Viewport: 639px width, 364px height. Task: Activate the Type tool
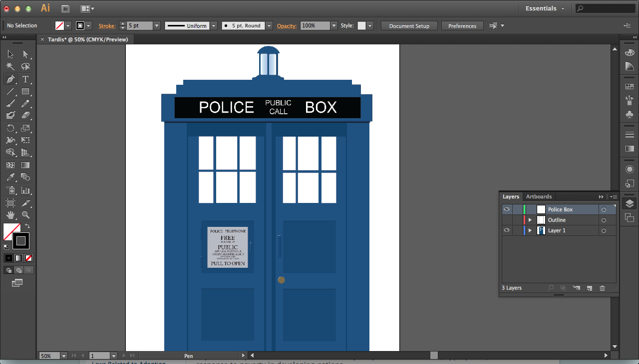point(25,79)
